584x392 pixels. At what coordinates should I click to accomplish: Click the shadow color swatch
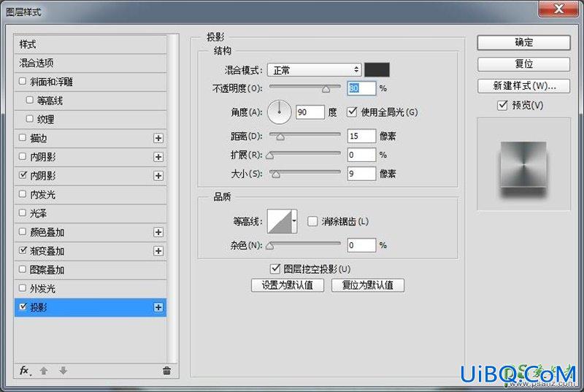[377, 69]
